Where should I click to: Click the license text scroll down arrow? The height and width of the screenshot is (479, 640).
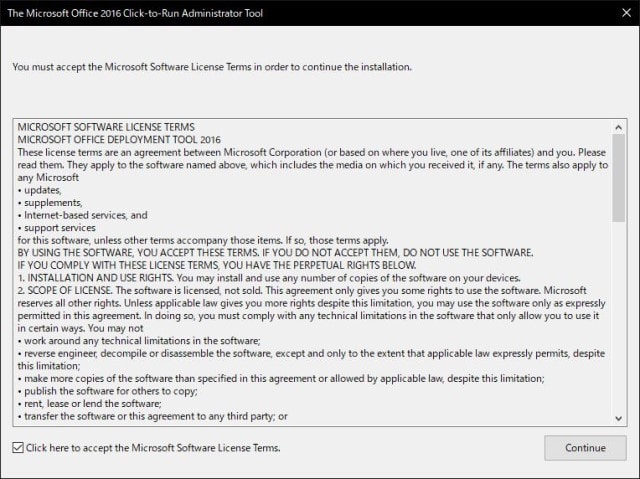(x=618, y=418)
